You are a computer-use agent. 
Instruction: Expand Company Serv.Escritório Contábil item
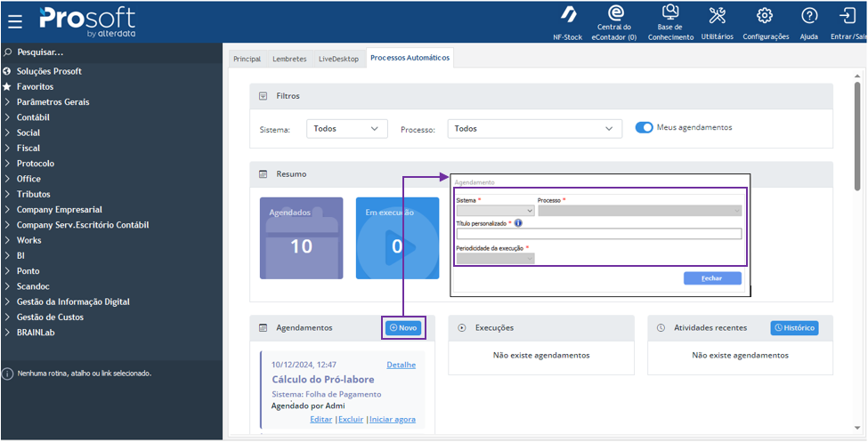(7, 225)
